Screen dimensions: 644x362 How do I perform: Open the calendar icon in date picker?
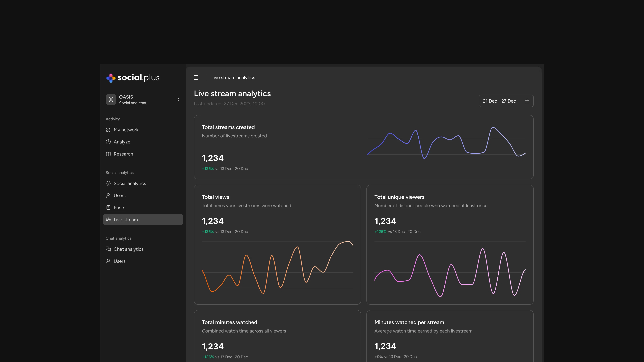pyautogui.click(x=527, y=101)
